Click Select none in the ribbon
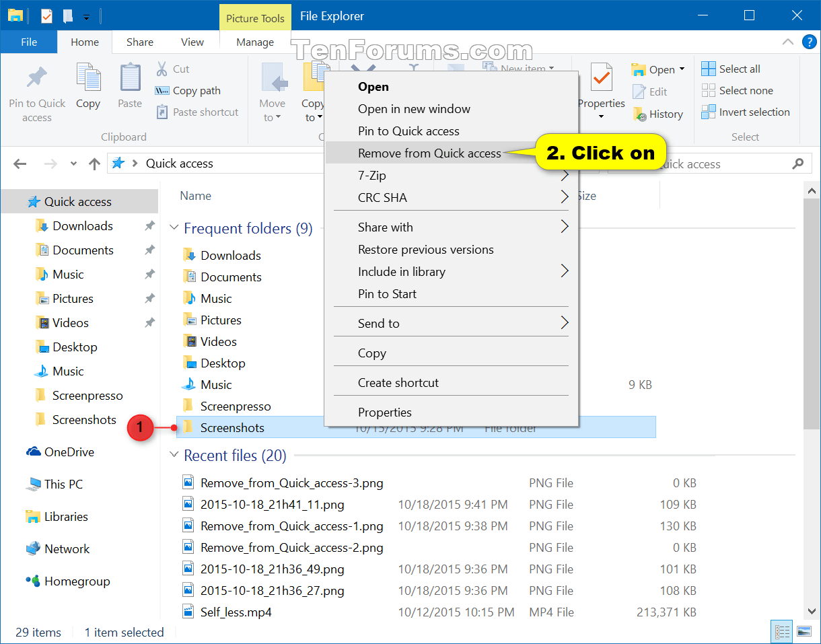Image resolution: width=821 pixels, height=644 pixels. click(x=737, y=90)
